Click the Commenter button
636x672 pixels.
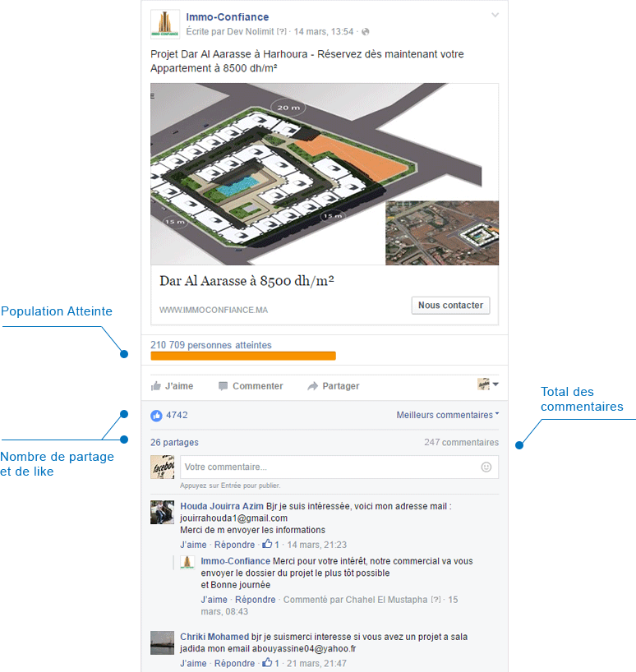pos(251,386)
